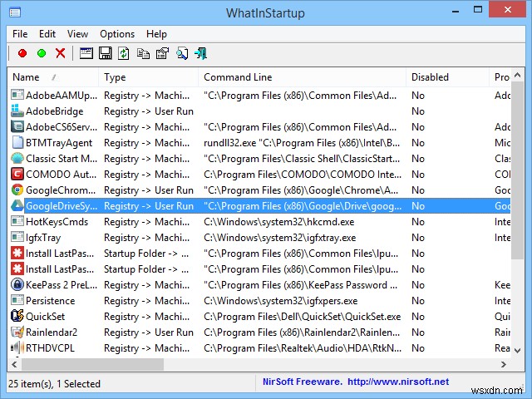The width and height of the screenshot is (532, 399).
Task: Open the File menu
Action: click(20, 34)
